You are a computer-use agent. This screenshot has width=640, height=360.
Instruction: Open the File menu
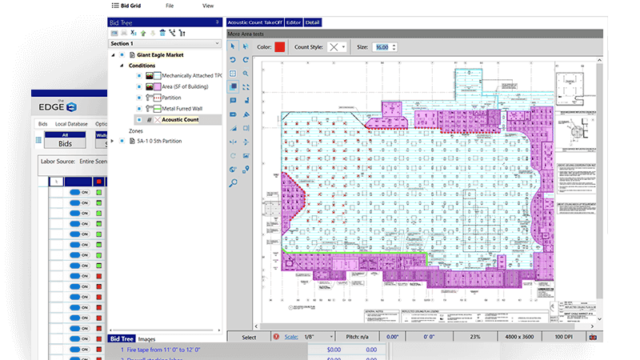[169, 6]
